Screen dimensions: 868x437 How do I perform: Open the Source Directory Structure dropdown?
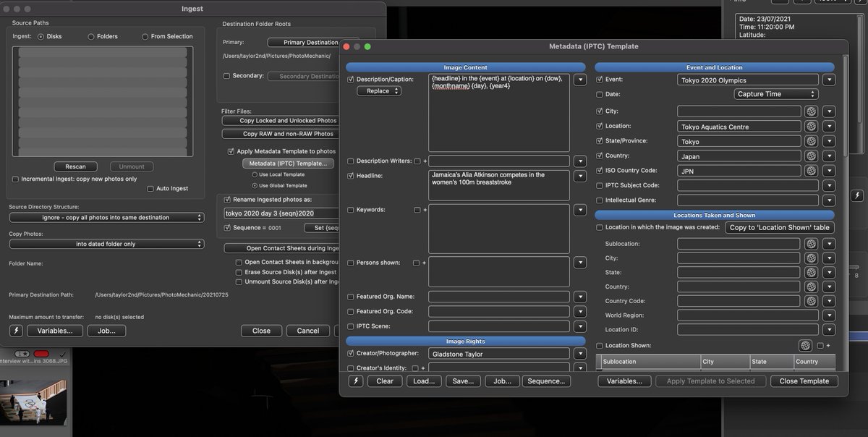pyautogui.click(x=106, y=217)
